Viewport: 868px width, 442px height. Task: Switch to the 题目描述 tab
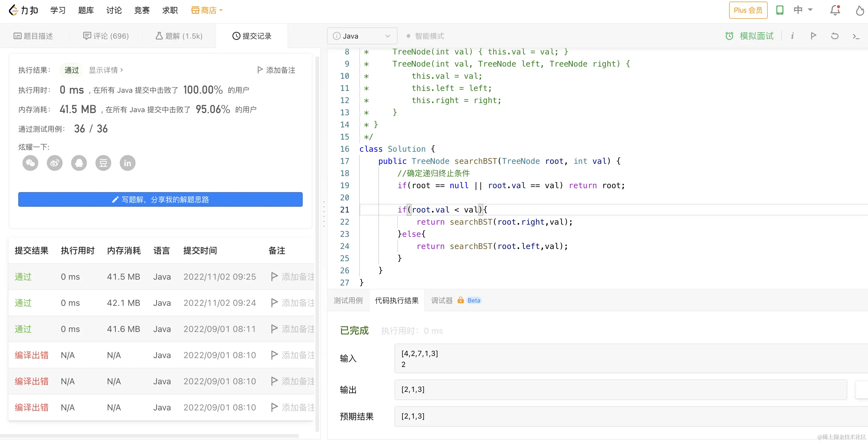coord(33,36)
